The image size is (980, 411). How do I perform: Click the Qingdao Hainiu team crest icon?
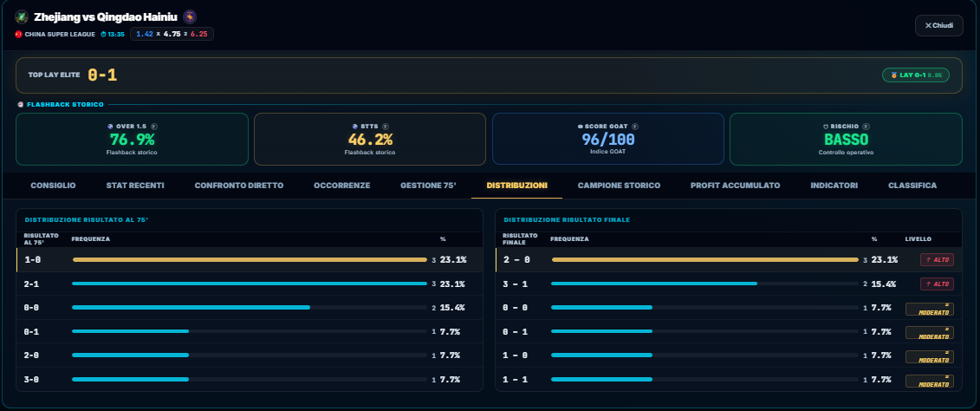tap(190, 16)
